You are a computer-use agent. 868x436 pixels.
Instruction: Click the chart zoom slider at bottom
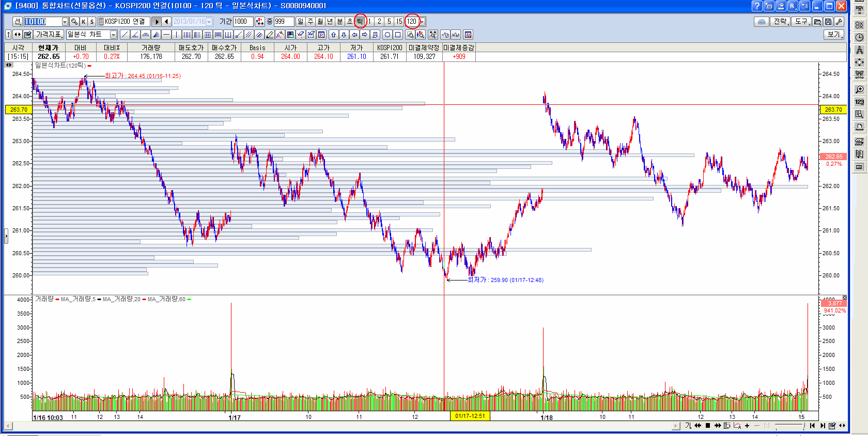(789, 426)
